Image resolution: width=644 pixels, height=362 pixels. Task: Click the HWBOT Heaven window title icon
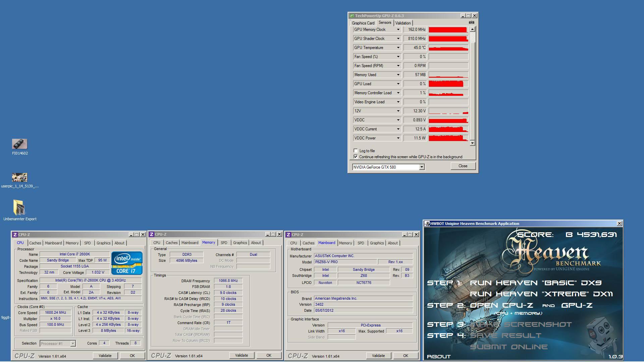[427, 224]
